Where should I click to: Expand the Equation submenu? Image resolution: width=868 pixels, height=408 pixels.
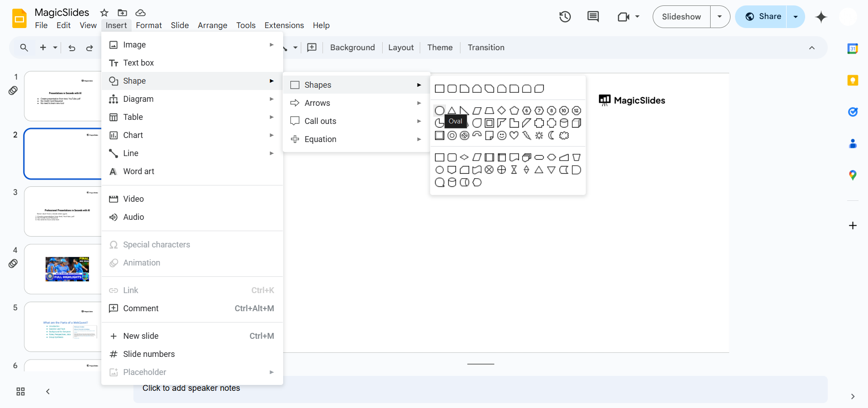click(x=356, y=139)
